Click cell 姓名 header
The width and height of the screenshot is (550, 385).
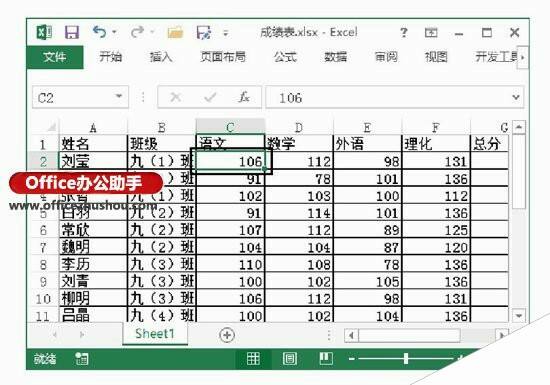click(93, 143)
